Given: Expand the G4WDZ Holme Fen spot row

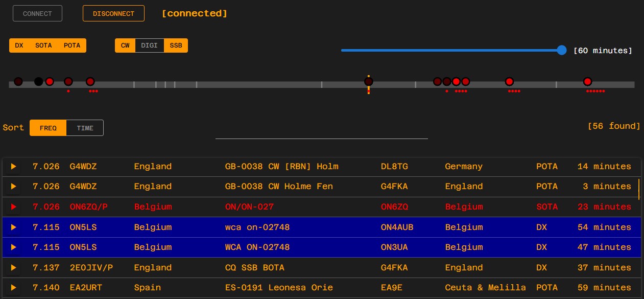Looking at the screenshot, I should (14, 187).
